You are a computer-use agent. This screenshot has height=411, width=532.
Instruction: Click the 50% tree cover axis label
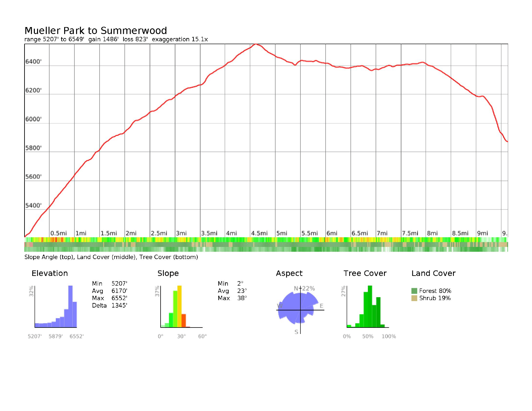pyautogui.click(x=368, y=336)
